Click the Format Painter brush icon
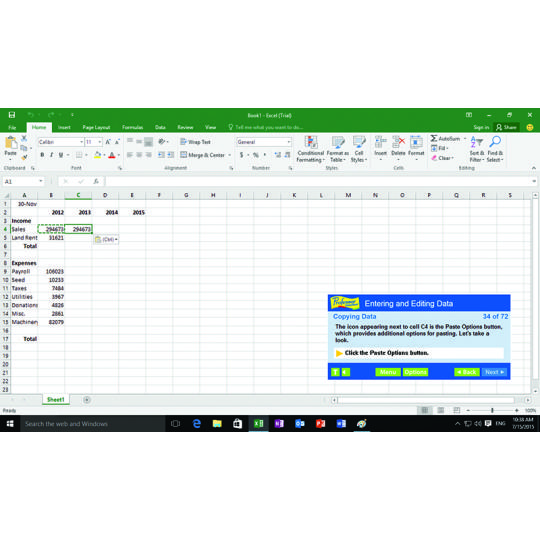This screenshot has width=540, height=540. point(24,157)
